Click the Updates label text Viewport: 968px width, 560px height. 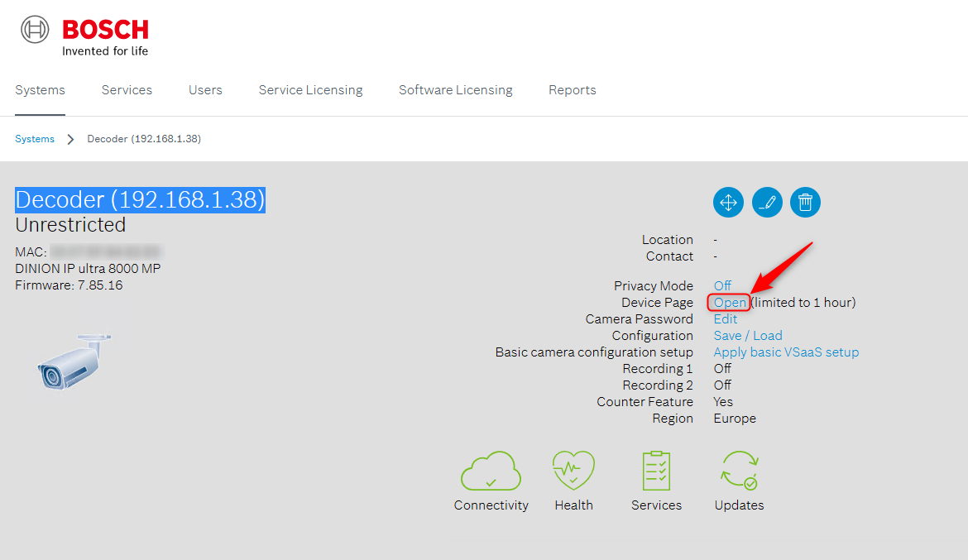(739, 505)
